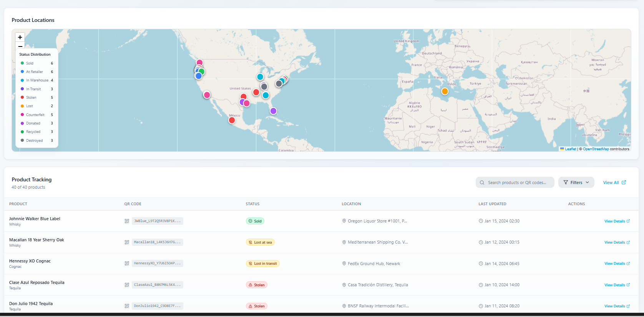Click clock icon next to Jan 14, 2024 06:45

(481, 263)
